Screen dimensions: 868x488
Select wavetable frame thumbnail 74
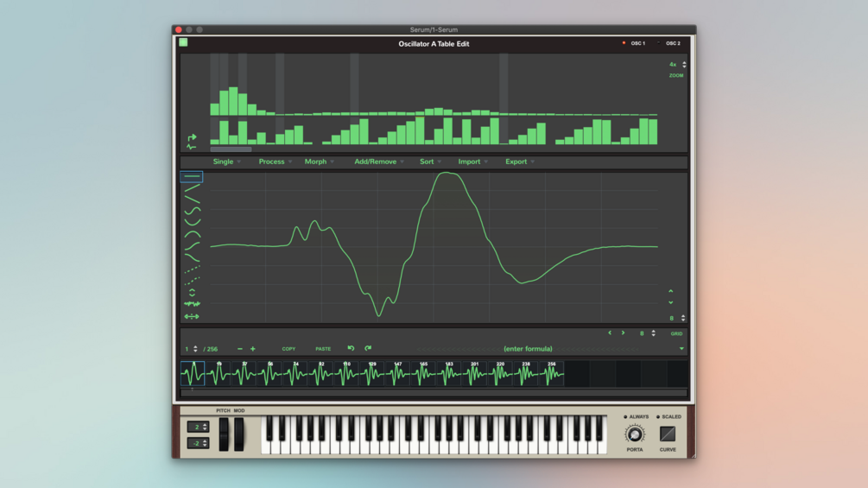coord(295,373)
